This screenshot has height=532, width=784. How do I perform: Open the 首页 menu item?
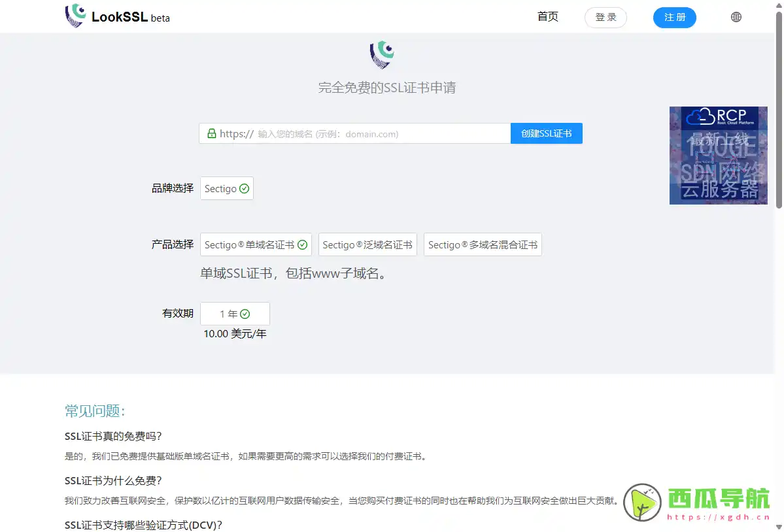click(x=548, y=17)
